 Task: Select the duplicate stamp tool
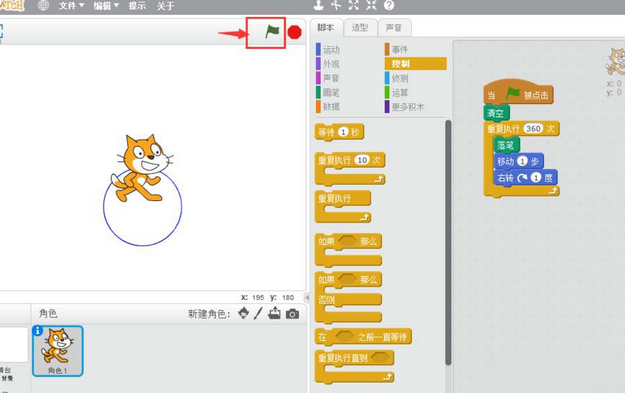pos(318,5)
